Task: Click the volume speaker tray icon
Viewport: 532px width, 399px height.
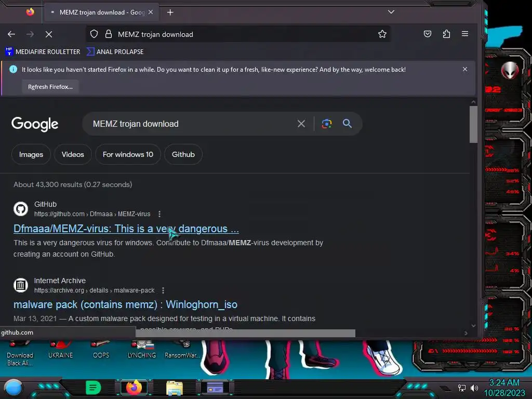Action: pyautogui.click(x=474, y=388)
